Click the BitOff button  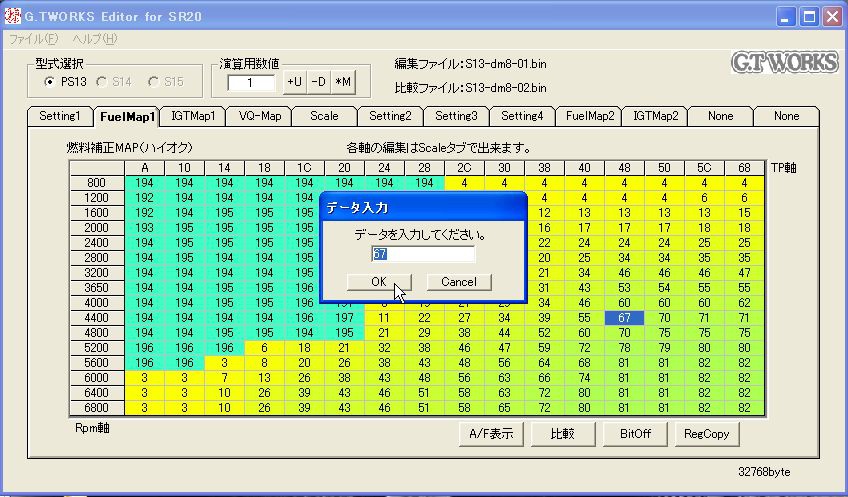(635, 434)
